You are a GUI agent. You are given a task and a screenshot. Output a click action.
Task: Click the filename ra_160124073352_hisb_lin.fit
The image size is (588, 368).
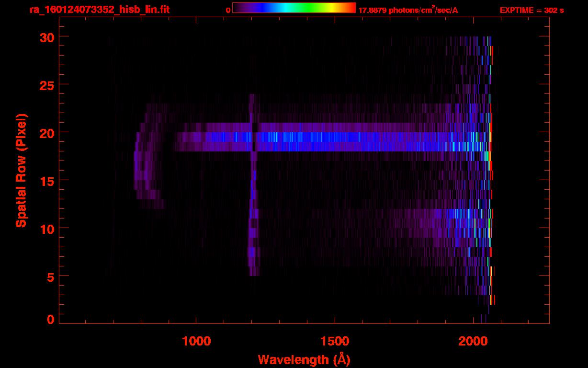point(99,10)
